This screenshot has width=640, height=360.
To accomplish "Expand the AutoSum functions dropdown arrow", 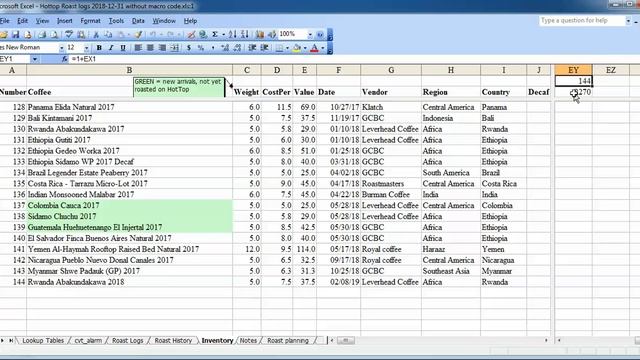I will pos(223,35).
